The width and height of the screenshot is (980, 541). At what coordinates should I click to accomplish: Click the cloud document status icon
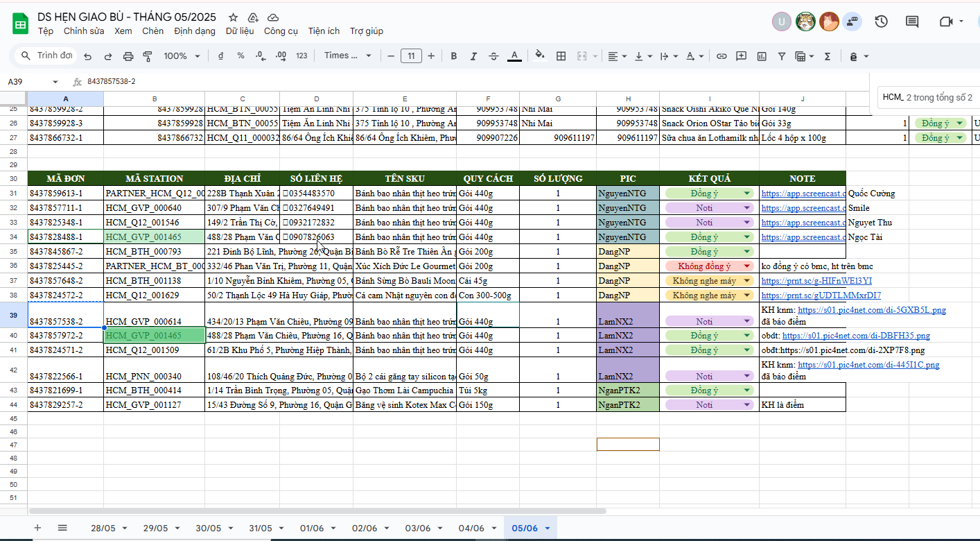[x=273, y=17]
